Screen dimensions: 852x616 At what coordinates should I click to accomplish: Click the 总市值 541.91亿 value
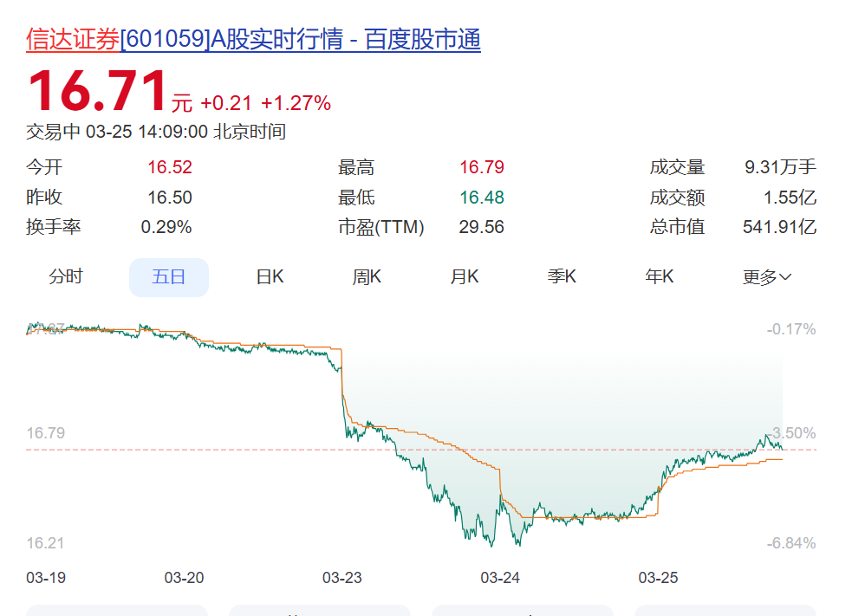pos(779,227)
